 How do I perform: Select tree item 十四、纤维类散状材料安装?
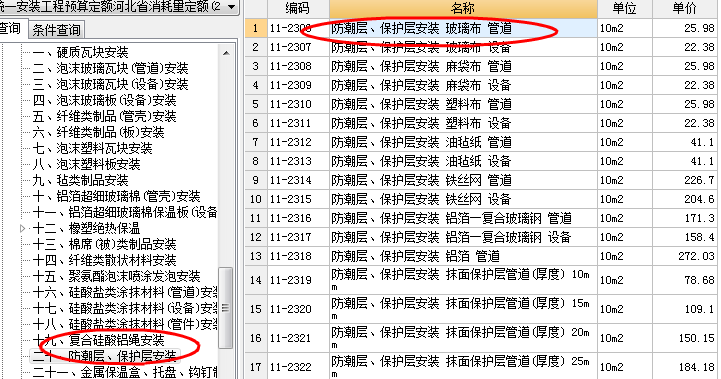pos(104,260)
